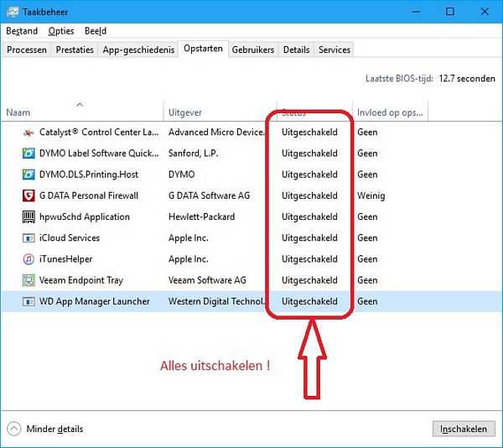Screen dimensions: 503x448
Task: Click the G DATA Personal Firewall shield icon
Action: pos(29,195)
